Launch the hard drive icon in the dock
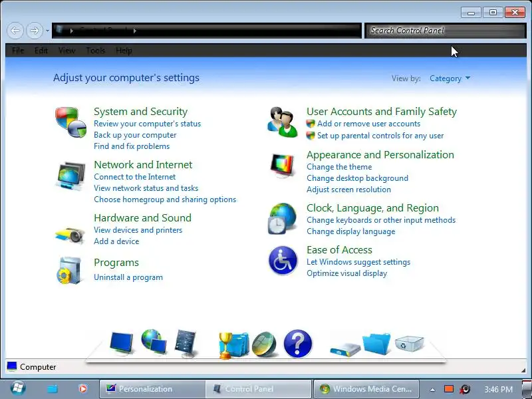The height and width of the screenshot is (399, 532). (345, 350)
